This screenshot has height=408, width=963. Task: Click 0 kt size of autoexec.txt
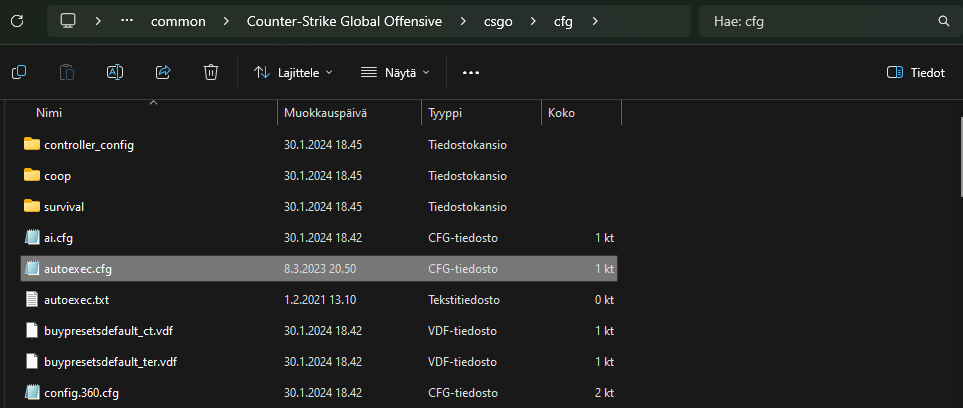[x=604, y=300]
